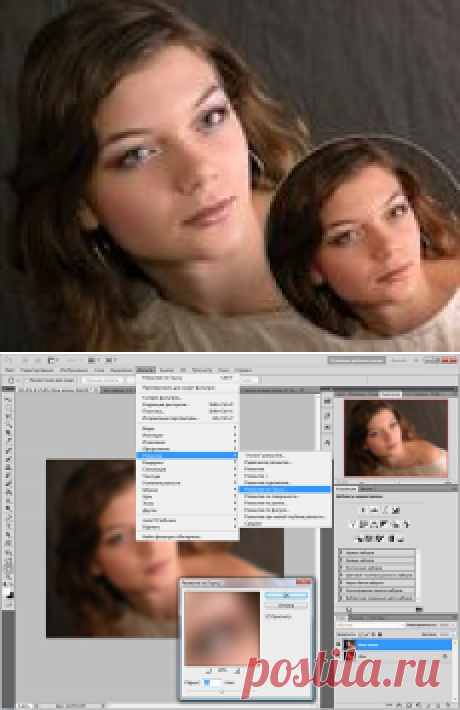The image size is (460, 710).
Task: Add a Gradient Map adjustment
Action: point(391,538)
